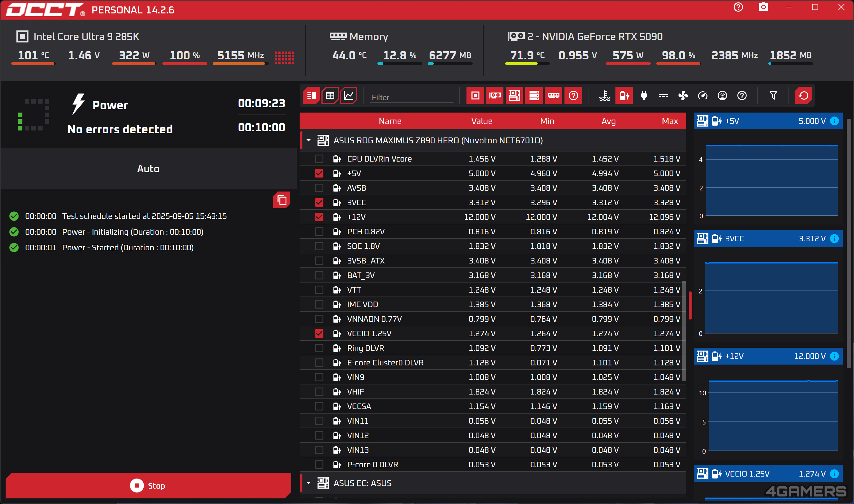Open the help icon in title bar
The image size is (854, 504).
(x=738, y=8)
